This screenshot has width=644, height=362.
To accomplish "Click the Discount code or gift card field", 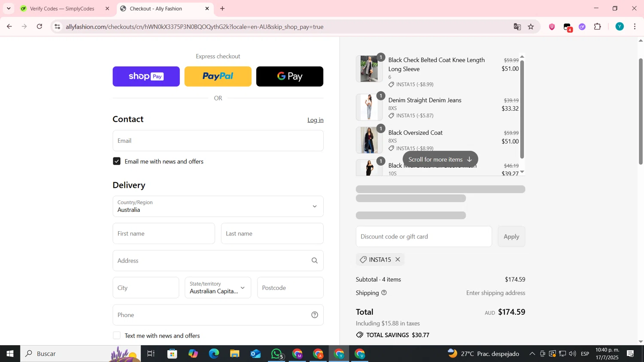I will pos(424,236).
